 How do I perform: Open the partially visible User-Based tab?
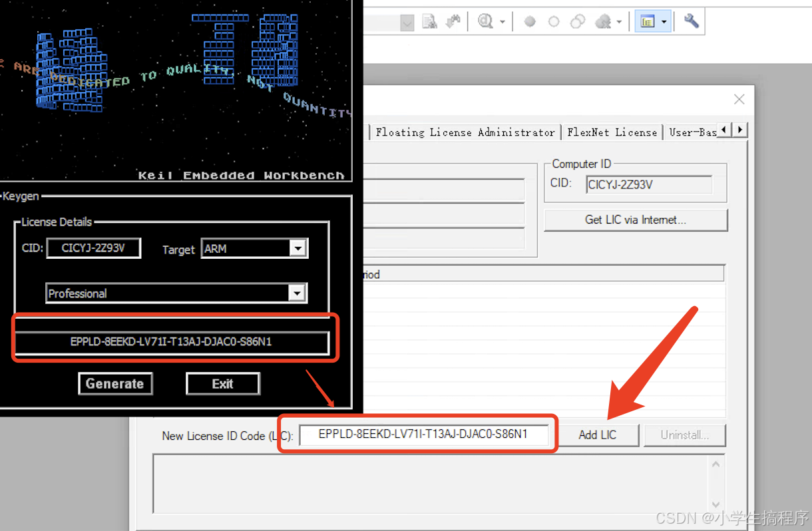coord(692,132)
